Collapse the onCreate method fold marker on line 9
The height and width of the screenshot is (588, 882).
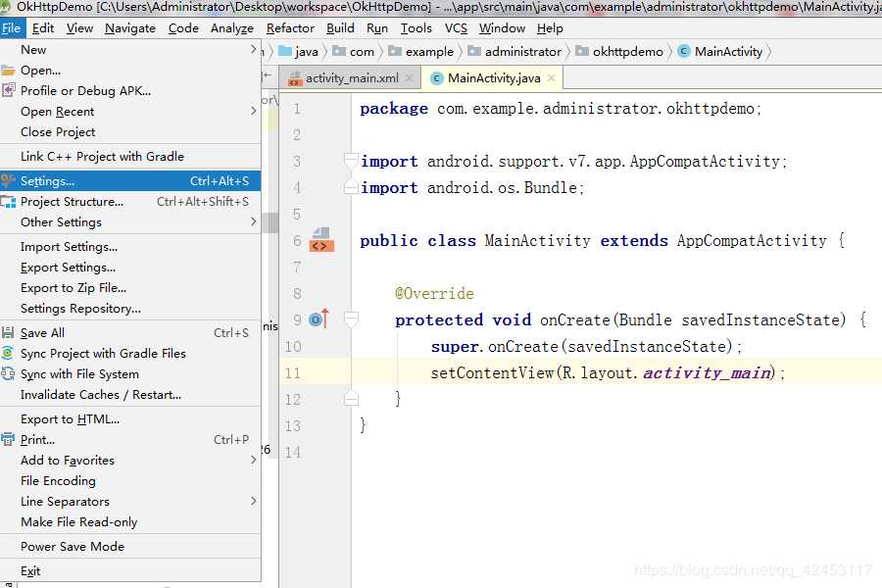click(351, 319)
